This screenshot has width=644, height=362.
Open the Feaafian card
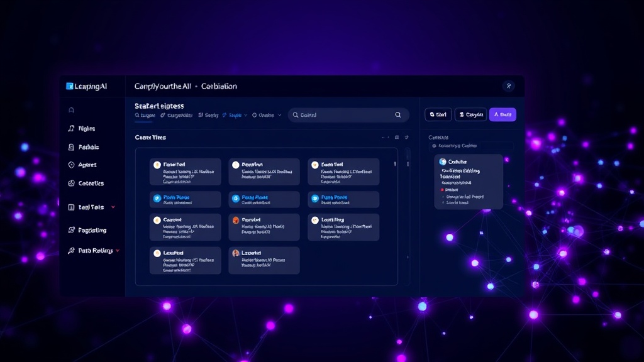coord(264,172)
